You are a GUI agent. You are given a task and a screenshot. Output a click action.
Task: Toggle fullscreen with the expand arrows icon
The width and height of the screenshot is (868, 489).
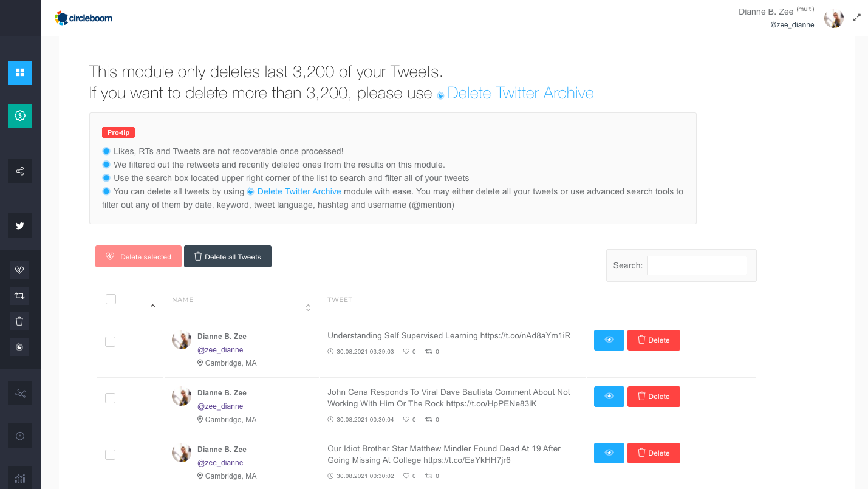pyautogui.click(x=857, y=18)
